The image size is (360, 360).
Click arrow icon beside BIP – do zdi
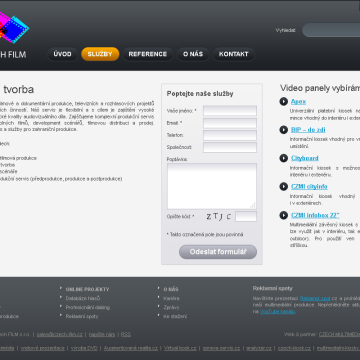284,130
